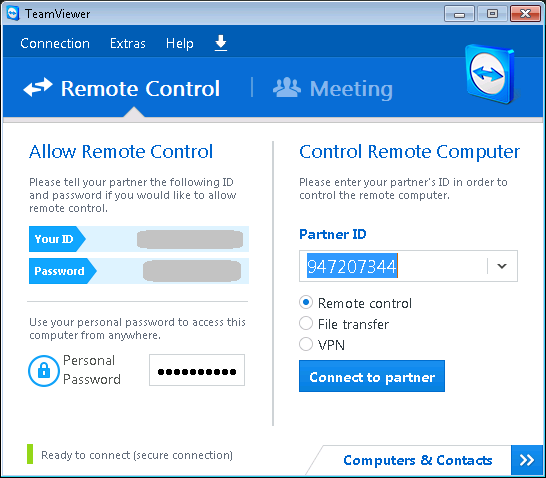Click the 'Partner ID' label
The height and width of the screenshot is (478, 546).
tap(333, 234)
